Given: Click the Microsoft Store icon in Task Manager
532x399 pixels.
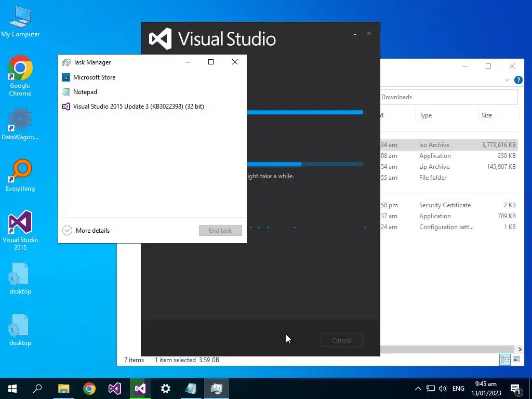Looking at the screenshot, I should point(66,77).
